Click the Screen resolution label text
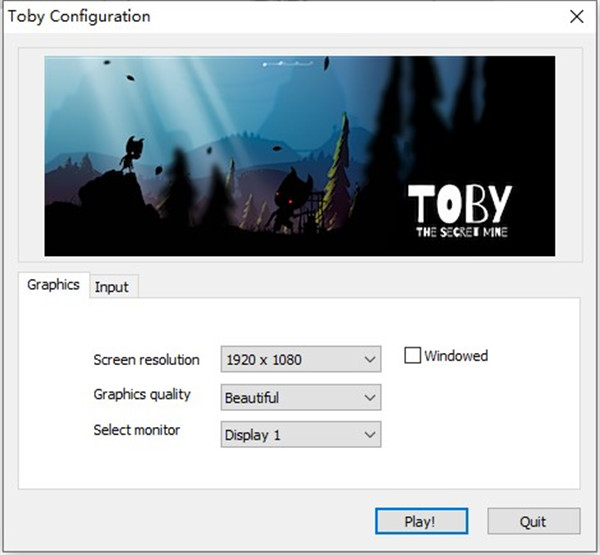 [146, 359]
